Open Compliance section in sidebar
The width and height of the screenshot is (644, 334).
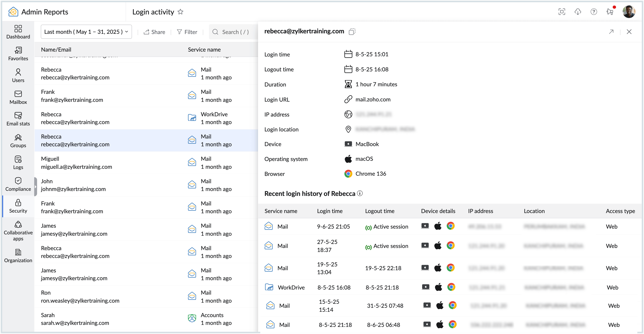pos(18,184)
